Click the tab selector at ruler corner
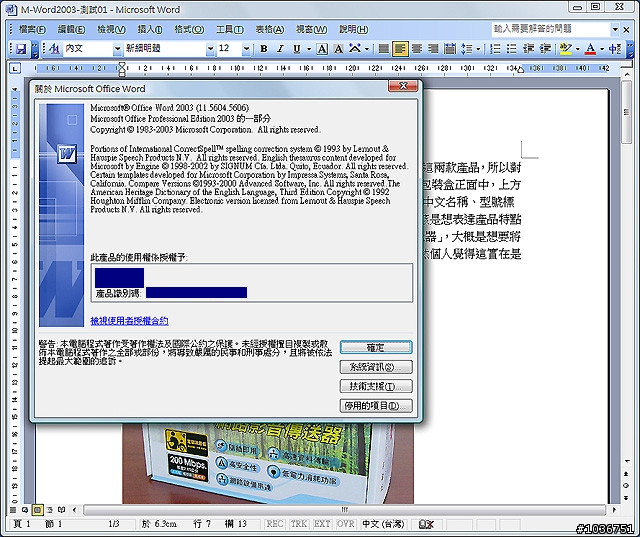The image size is (640, 537). [x=15, y=68]
